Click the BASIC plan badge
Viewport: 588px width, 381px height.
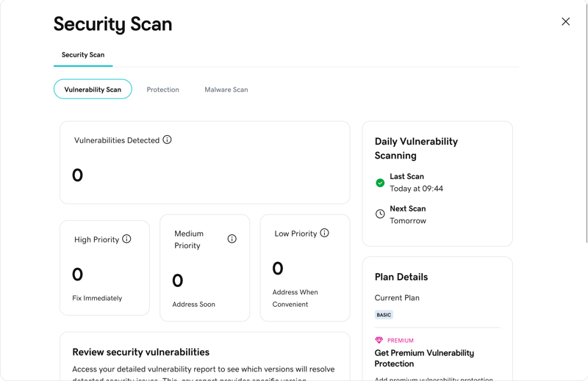click(x=384, y=315)
